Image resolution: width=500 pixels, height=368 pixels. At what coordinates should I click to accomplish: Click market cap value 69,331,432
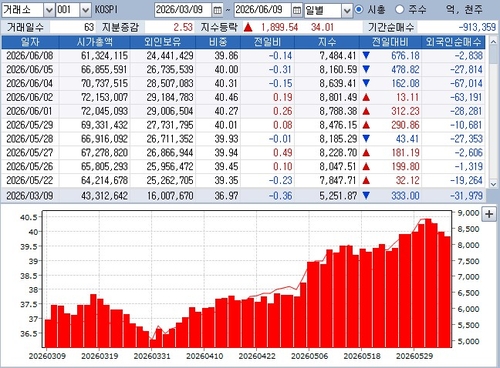pyautogui.click(x=104, y=125)
